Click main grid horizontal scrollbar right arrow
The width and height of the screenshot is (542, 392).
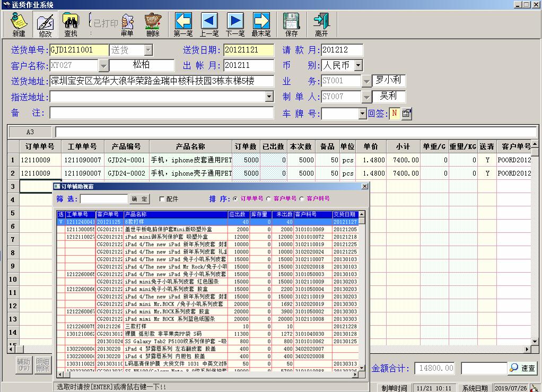tap(528, 349)
